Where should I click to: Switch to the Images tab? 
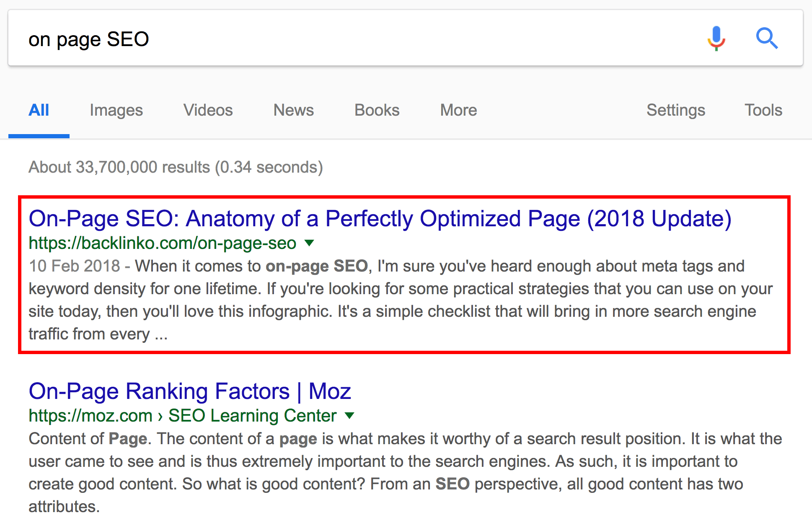click(116, 110)
